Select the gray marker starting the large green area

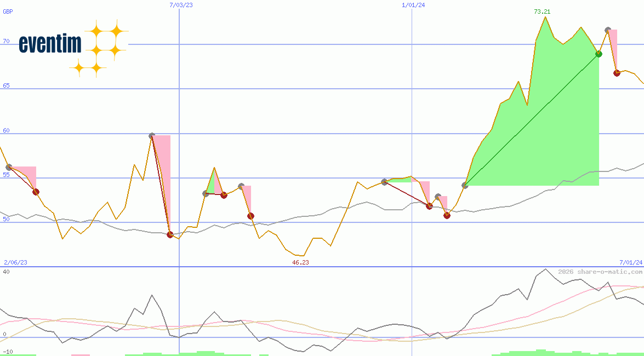point(465,185)
